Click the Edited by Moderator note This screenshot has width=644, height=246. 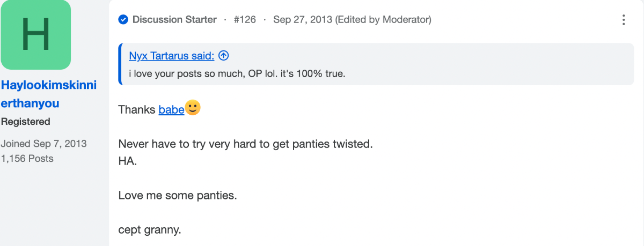click(x=383, y=20)
